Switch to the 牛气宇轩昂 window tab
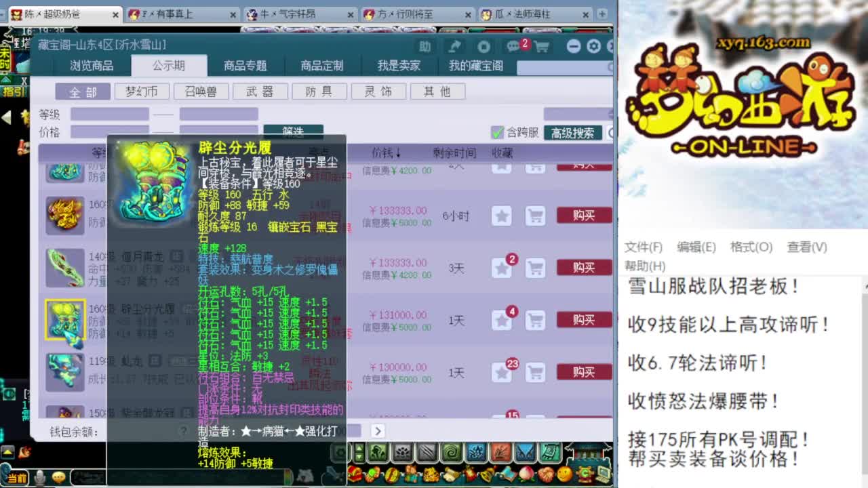Image resolution: width=868 pixels, height=488 pixels. tap(300, 14)
